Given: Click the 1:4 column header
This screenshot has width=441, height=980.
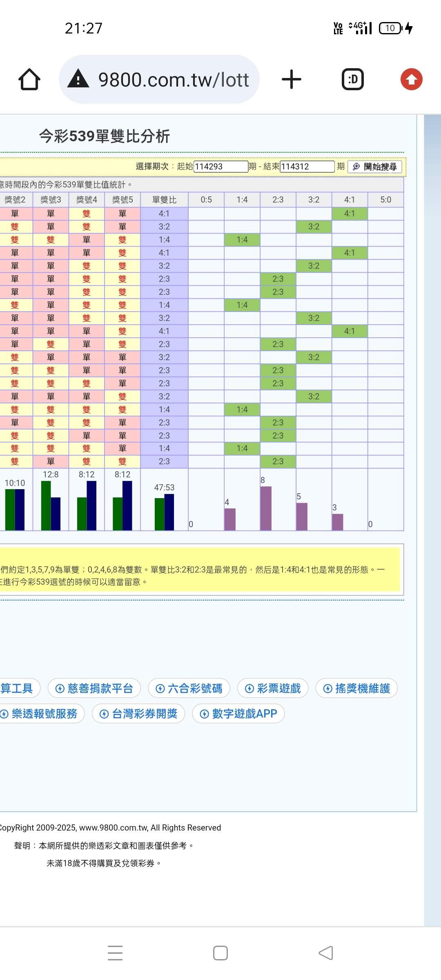Looking at the screenshot, I should click(242, 200).
